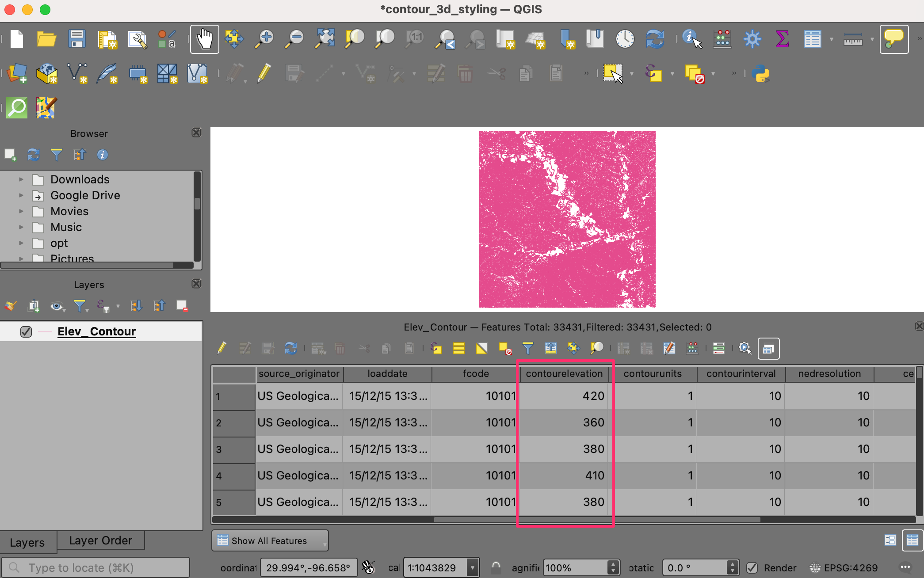Screen dimensions: 924x578
Task: Uncheck the Elev_Contour layer visibility checkbox
Action: point(26,331)
